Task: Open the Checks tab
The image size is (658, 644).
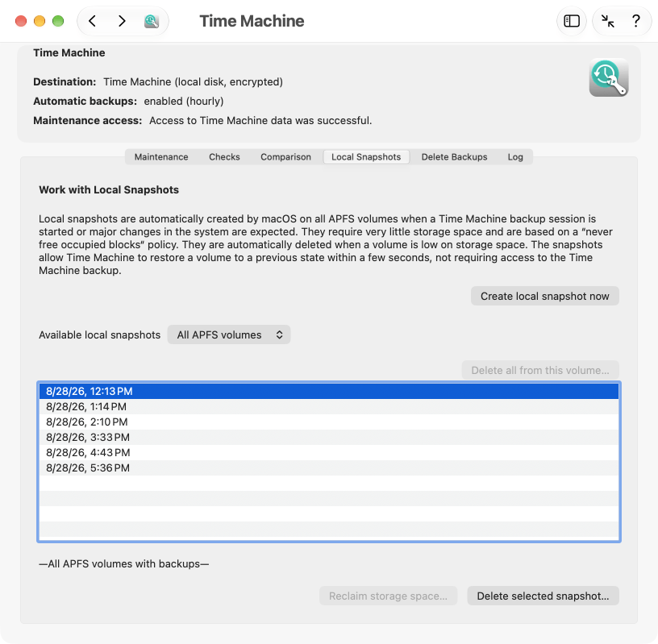Action: [224, 157]
